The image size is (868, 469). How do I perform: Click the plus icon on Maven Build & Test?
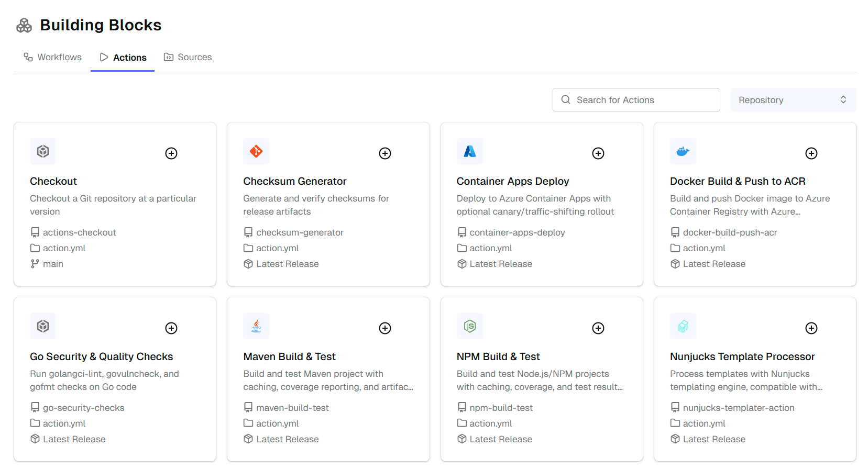tap(385, 328)
